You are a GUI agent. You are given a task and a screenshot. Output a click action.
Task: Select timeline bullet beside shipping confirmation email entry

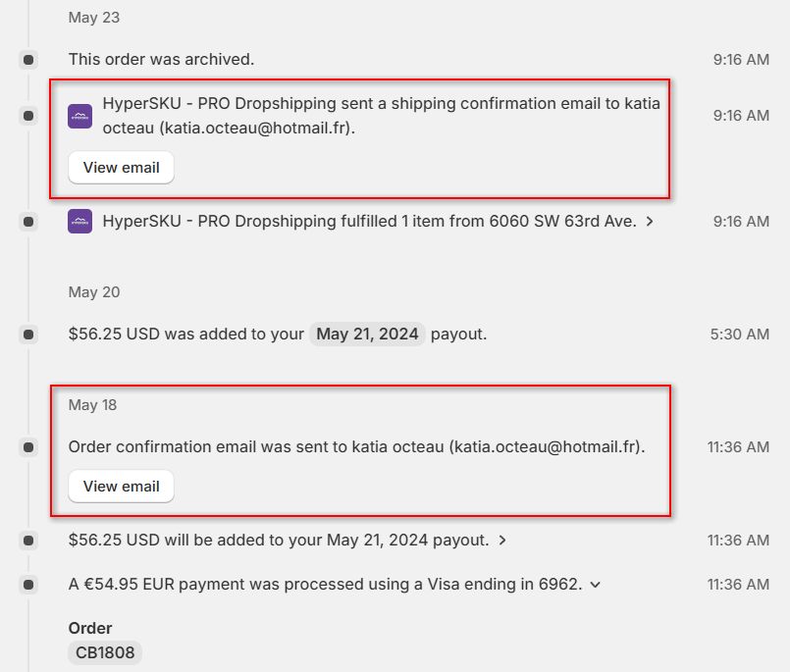coord(28,116)
